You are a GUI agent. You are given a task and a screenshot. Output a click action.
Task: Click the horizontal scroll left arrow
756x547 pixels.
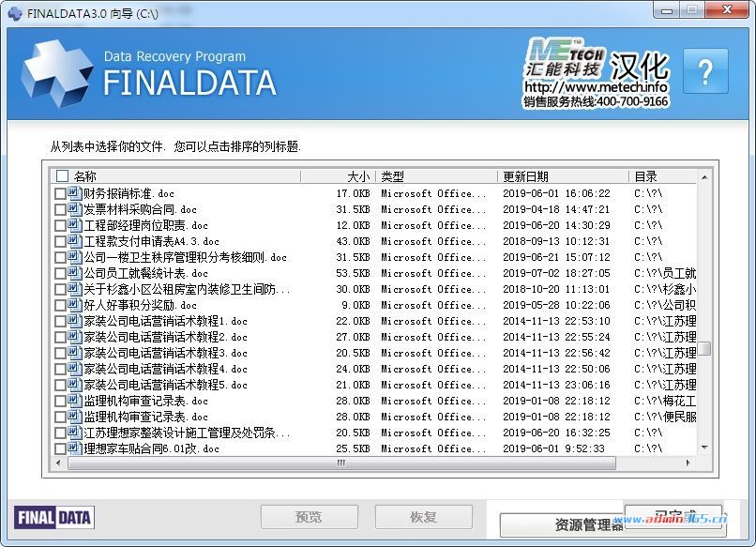click(x=58, y=463)
